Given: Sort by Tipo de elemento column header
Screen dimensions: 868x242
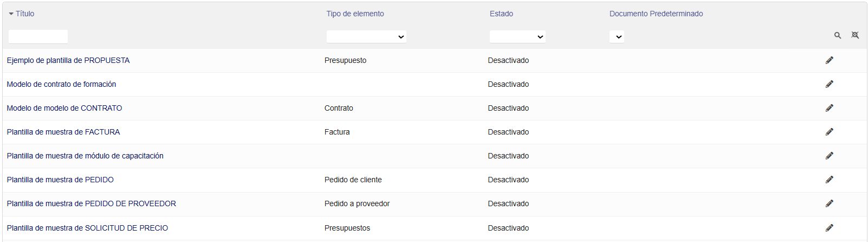Looking at the screenshot, I should pos(355,14).
